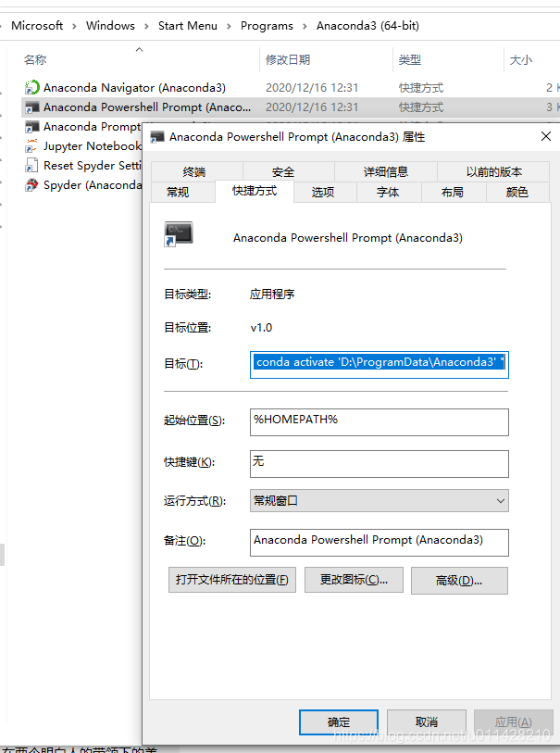The image size is (560, 753).
Task: Click Anaconda3 (64-bit) in the breadcrumb
Action: (x=367, y=25)
